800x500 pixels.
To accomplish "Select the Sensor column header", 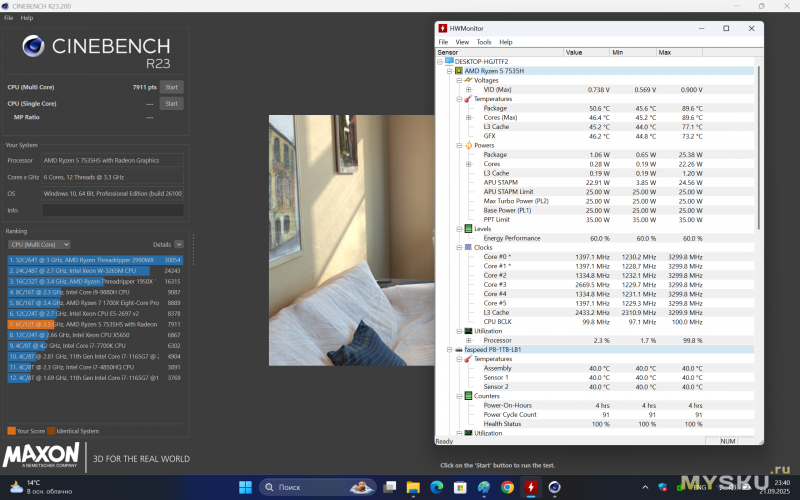I will pyautogui.click(x=499, y=53).
